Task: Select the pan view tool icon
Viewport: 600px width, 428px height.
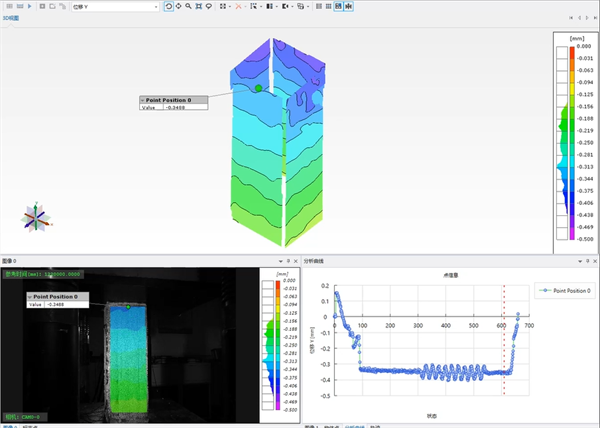Action: [x=179, y=6]
